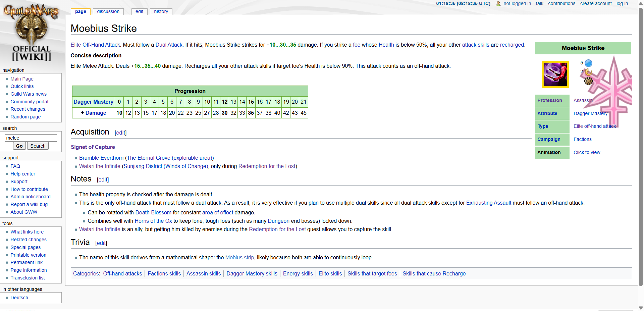
Task: Click scrollbar down arrow at bottom right
Action: point(641,308)
